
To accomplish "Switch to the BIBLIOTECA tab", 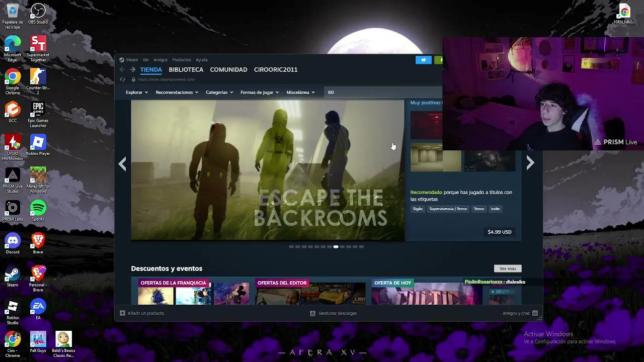I will [x=186, y=70].
